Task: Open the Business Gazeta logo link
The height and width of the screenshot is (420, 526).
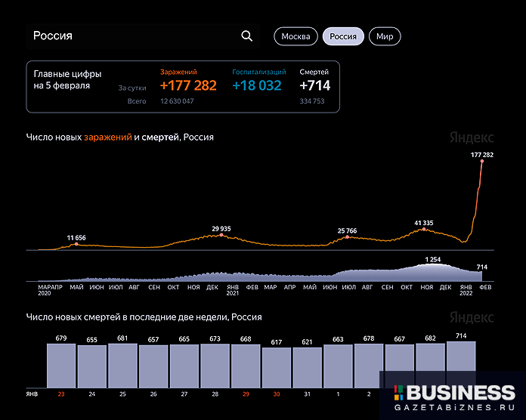Action: 452,396
